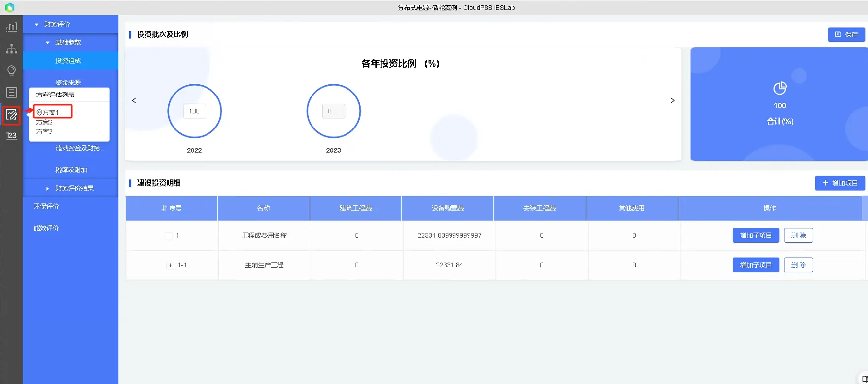Go to previous investment years
The height and width of the screenshot is (384, 868).
[134, 100]
